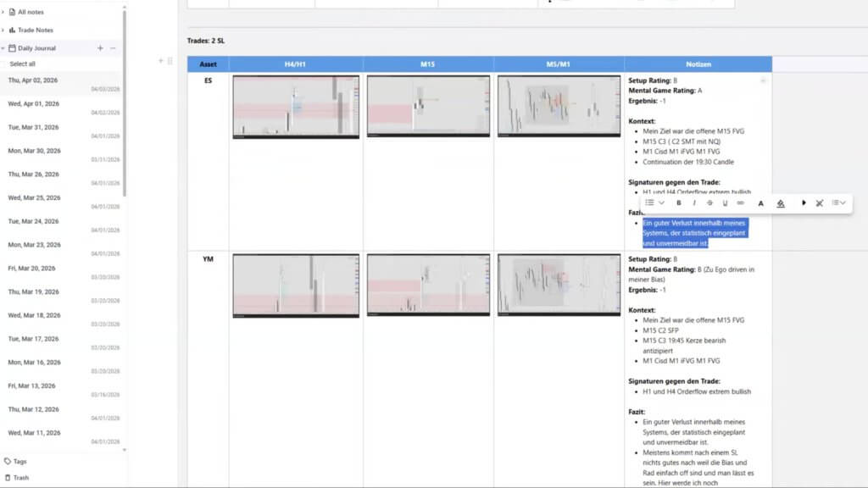Toggle strikethrough in the floating toolbar

[x=709, y=203]
